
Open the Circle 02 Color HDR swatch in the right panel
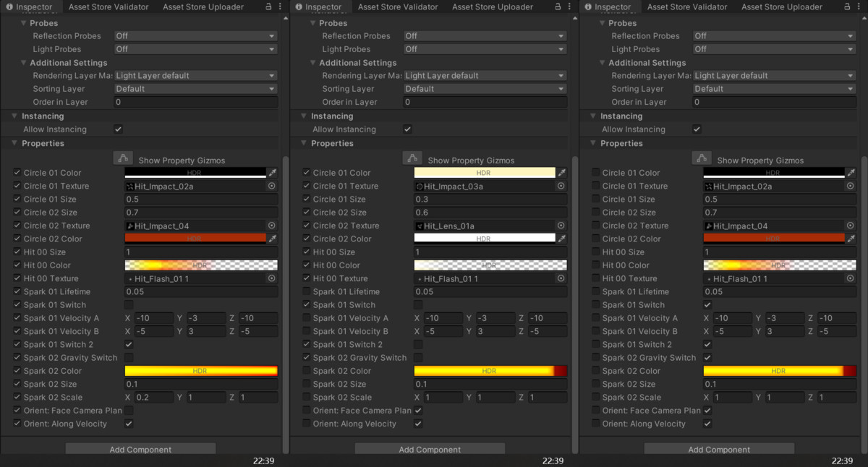(774, 239)
